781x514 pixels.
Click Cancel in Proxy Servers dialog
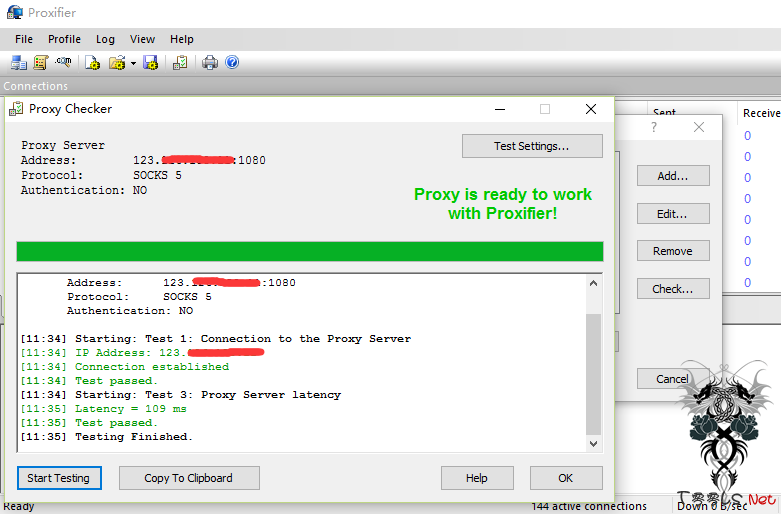tap(672, 379)
